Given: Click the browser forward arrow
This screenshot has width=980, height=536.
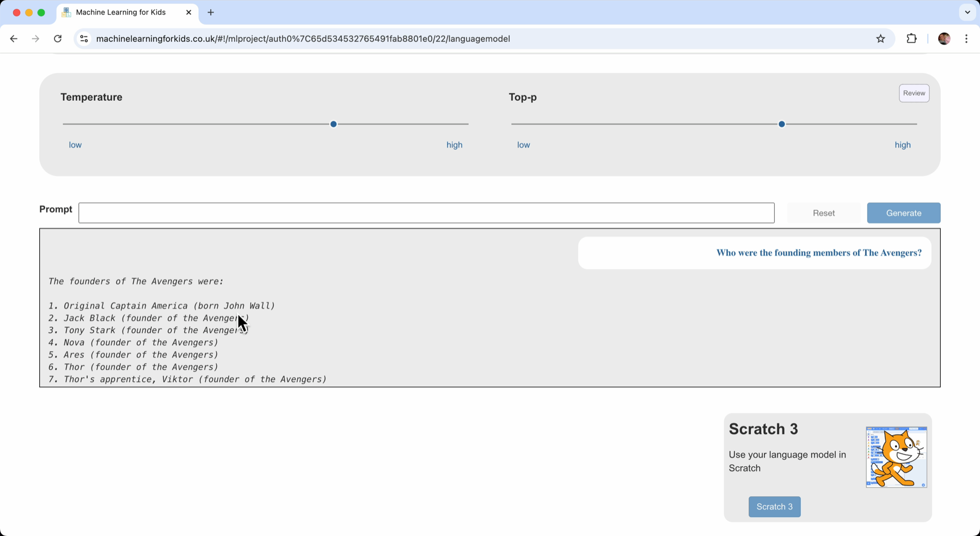Looking at the screenshot, I should pos(35,39).
